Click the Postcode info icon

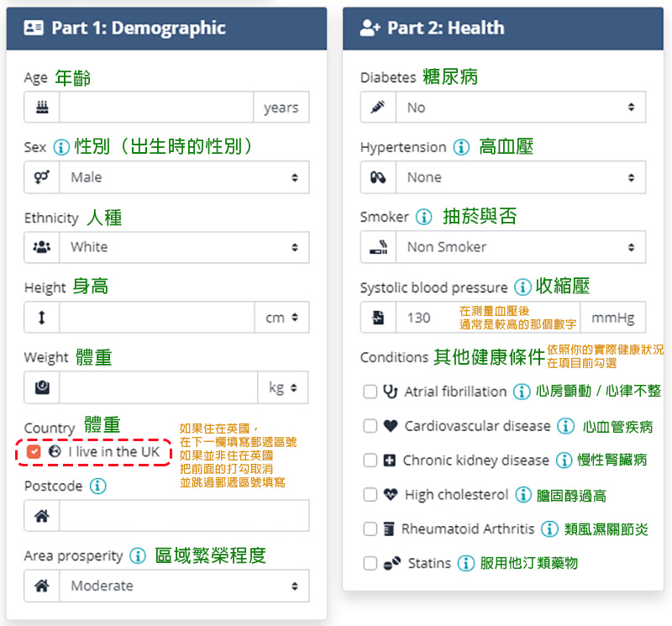click(x=97, y=486)
